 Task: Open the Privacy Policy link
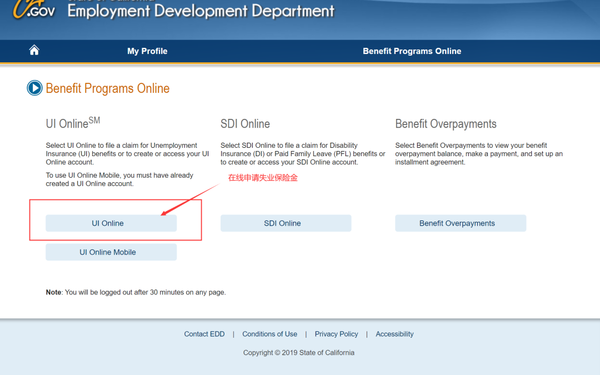[x=336, y=334]
